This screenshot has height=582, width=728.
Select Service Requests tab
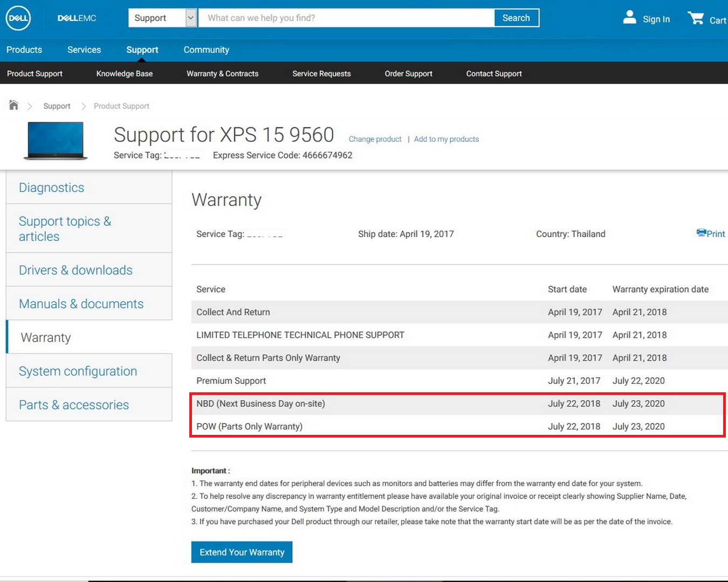tap(321, 73)
